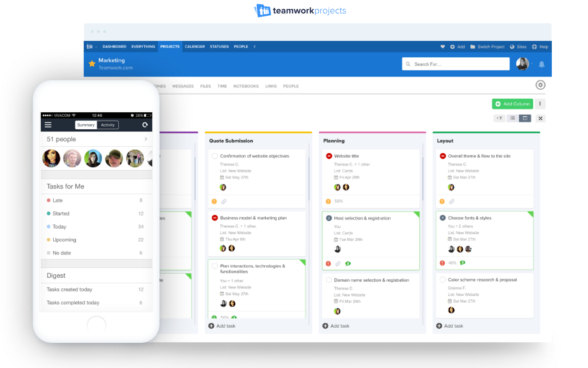Click attachment paperclip on Overall theme card

tap(452, 201)
